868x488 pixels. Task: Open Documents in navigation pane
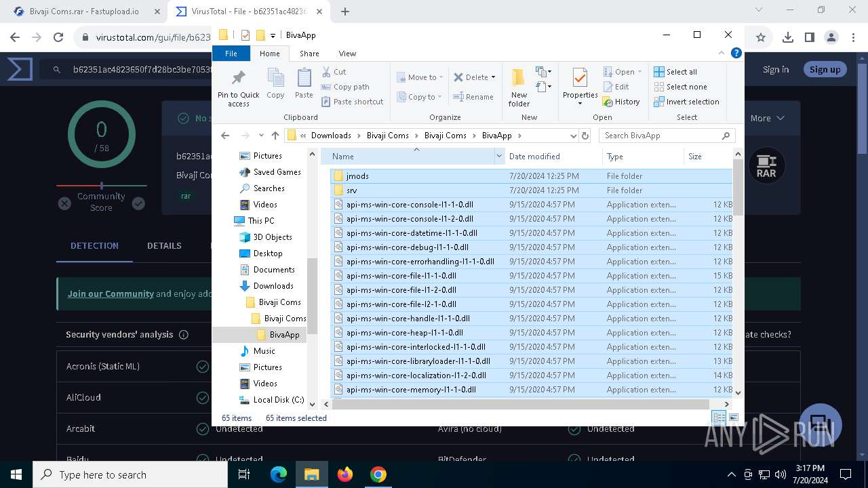pyautogui.click(x=267, y=270)
